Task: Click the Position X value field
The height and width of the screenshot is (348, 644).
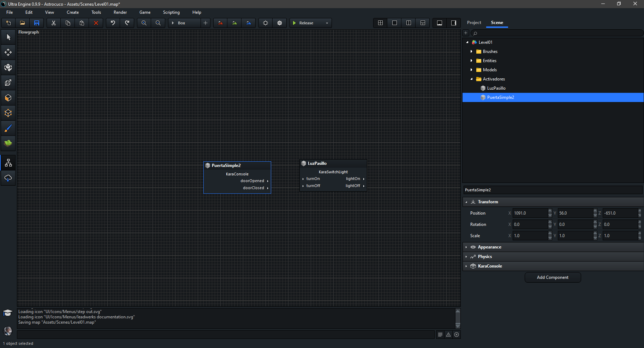Action: (x=530, y=213)
